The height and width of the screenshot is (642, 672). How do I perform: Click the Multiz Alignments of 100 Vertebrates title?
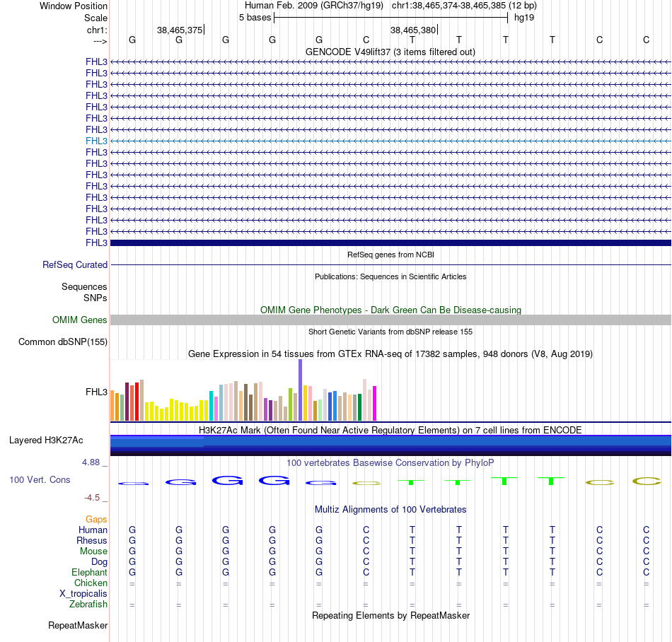(390, 509)
